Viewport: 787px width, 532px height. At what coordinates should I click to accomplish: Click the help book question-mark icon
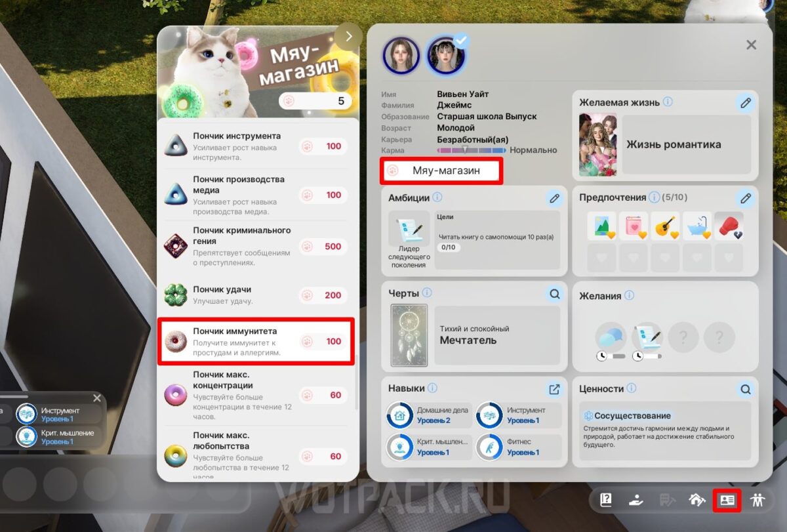pyautogui.click(x=606, y=501)
